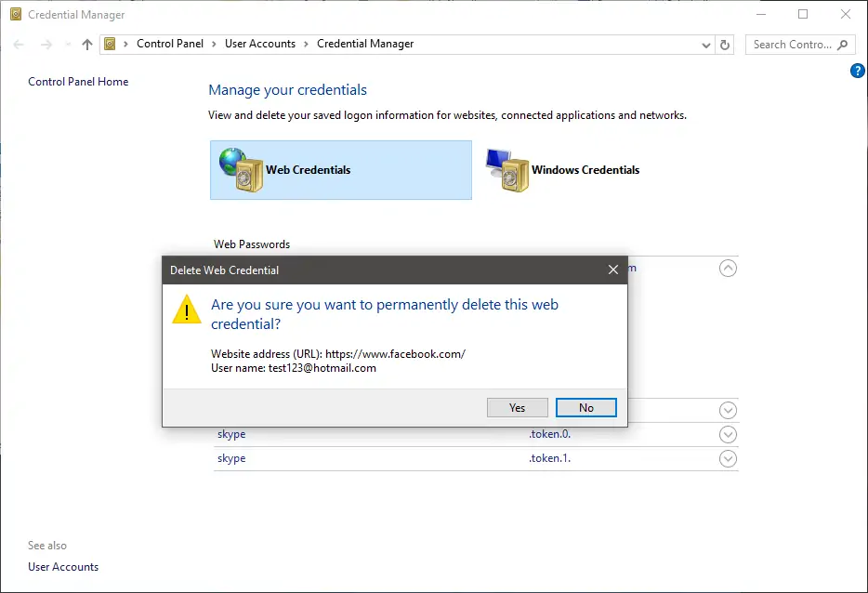Cancel deletion with the No button

585,407
